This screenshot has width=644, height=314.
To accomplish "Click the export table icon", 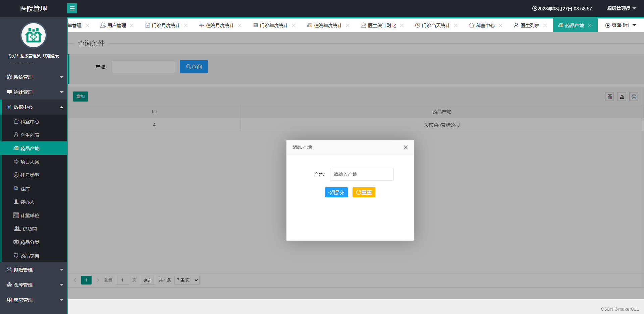I will (622, 97).
